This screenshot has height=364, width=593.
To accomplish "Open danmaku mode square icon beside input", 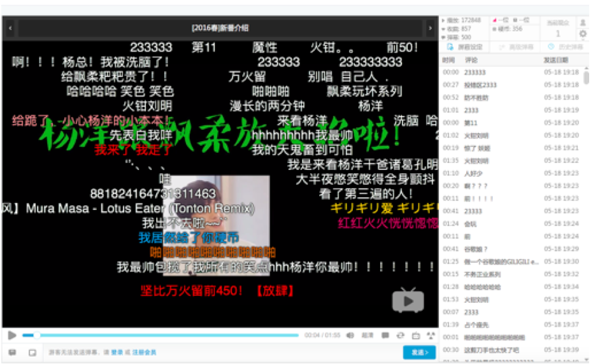I will [32, 353].
